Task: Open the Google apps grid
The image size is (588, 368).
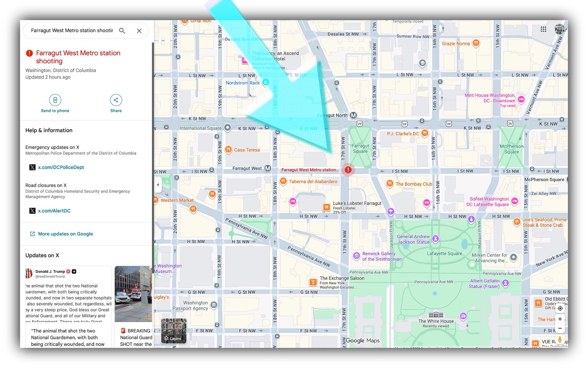Action: pos(543,29)
